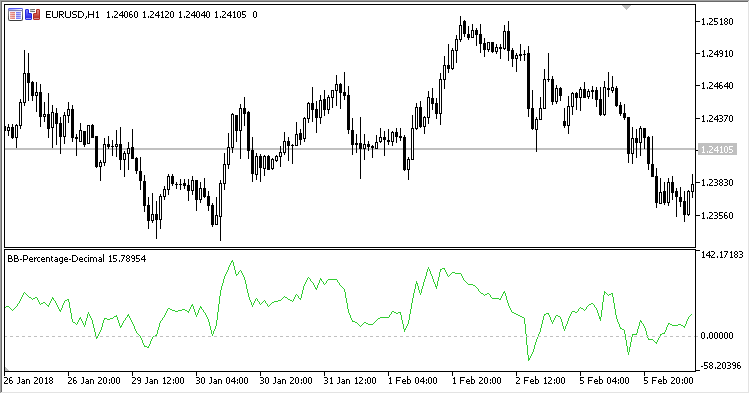750x394 pixels.
Task: Click the 29 Jan 12:00 time label
Action: [158, 381]
